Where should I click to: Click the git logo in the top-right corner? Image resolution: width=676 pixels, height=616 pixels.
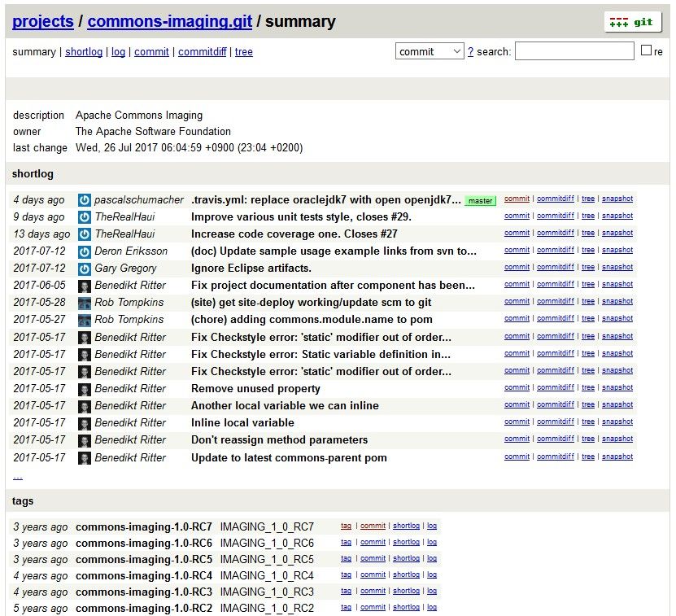pyautogui.click(x=633, y=21)
